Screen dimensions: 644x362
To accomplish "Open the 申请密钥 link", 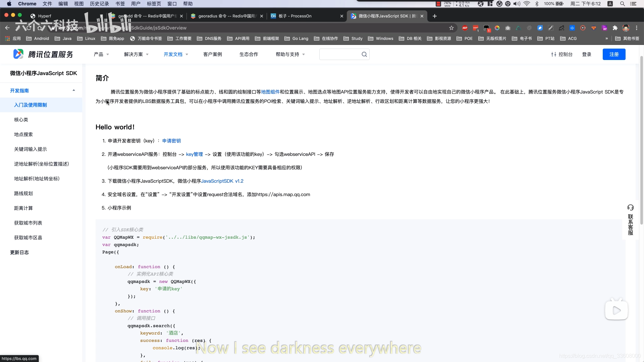I will [x=171, y=141].
